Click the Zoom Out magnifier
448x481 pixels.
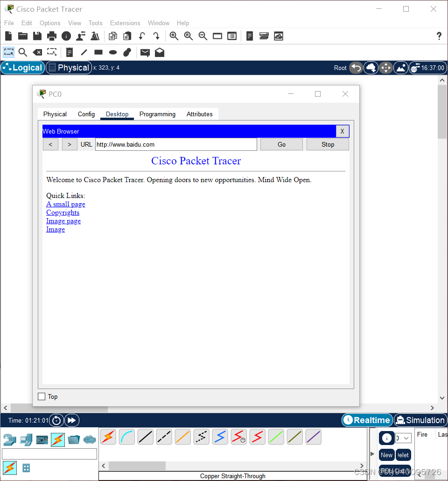pos(203,36)
